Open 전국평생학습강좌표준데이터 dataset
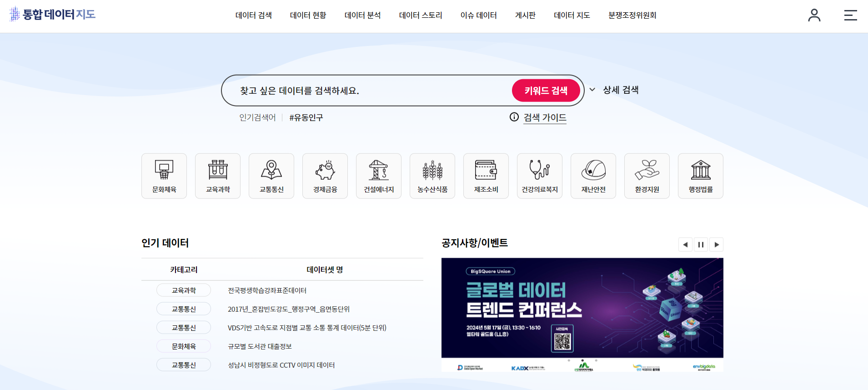The width and height of the screenshot is (868, 390). click(x=267, y=290)
